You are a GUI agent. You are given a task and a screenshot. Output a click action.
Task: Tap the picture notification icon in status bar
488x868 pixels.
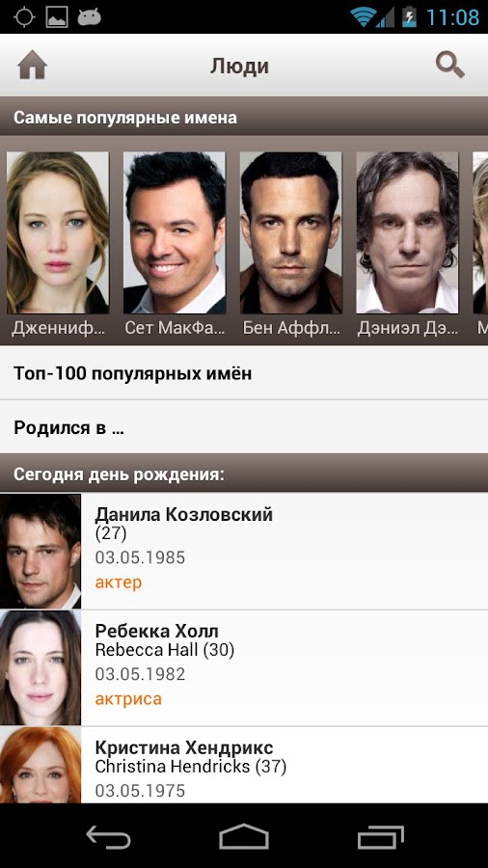click(57, 17)
